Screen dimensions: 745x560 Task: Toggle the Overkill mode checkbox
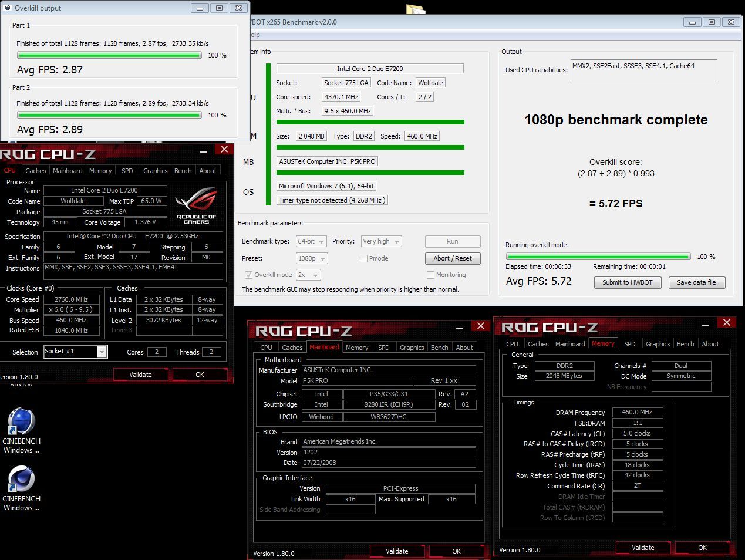(249, 275)
